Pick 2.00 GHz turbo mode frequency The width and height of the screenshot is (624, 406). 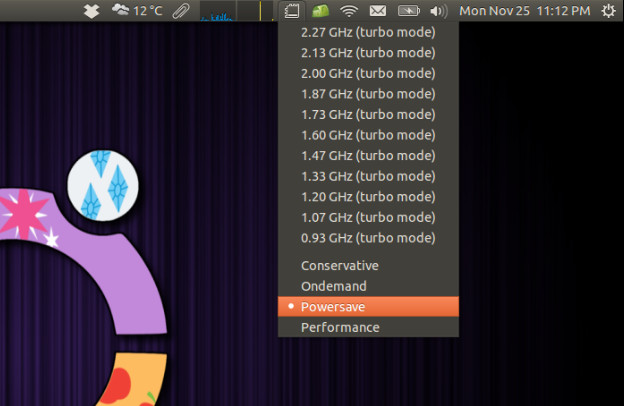point(367,73)
